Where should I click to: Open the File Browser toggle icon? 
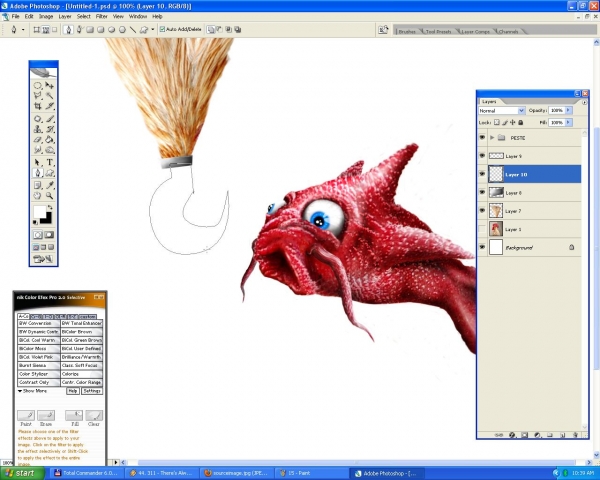point(383,29)
